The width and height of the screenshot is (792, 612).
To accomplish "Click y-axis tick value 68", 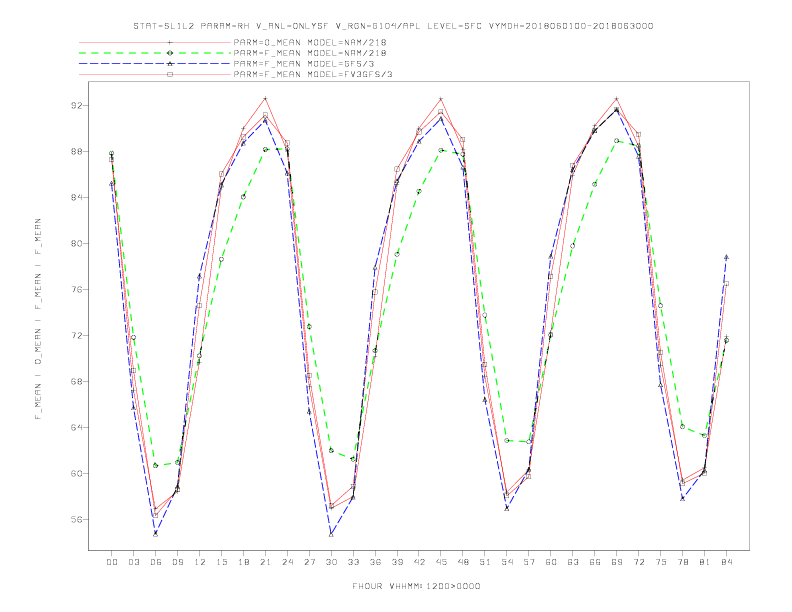I will click(x=77, y=381).
